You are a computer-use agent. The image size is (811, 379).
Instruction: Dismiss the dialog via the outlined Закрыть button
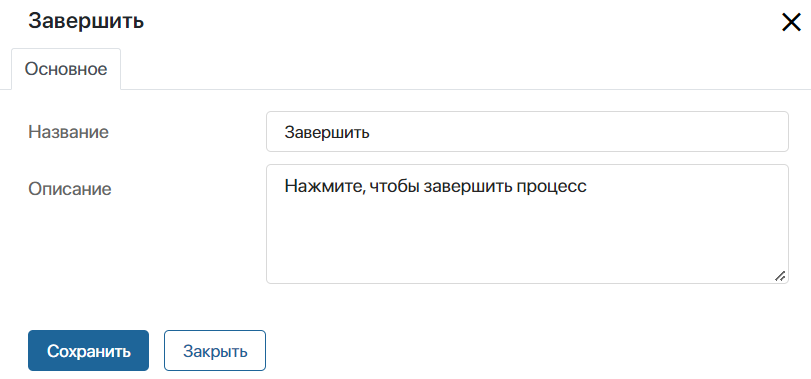tap(215, 351)
